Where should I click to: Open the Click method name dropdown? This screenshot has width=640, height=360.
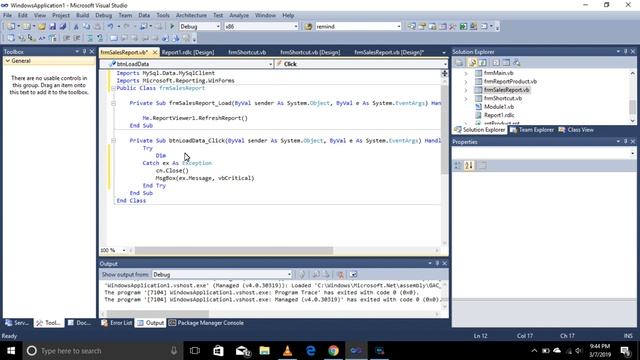(x=444, y=64)
